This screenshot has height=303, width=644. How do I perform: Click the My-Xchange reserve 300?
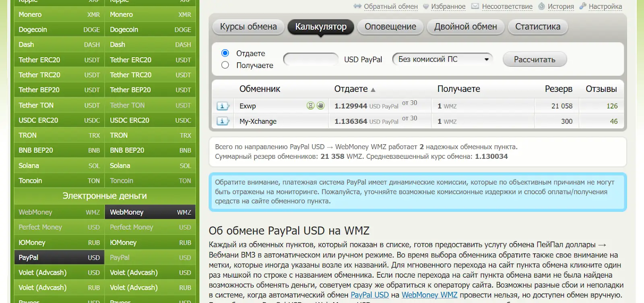point(567,121)
